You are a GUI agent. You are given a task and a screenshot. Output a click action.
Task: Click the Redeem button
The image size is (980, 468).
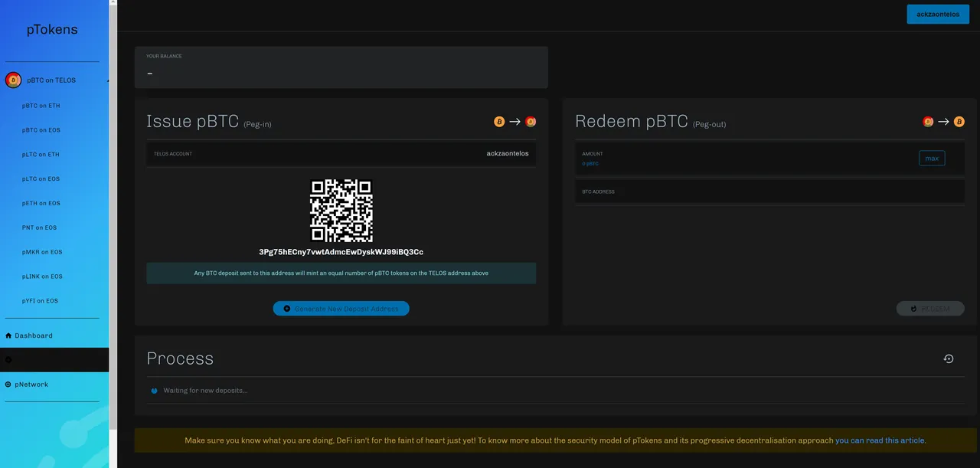click(x=930, y=309)
